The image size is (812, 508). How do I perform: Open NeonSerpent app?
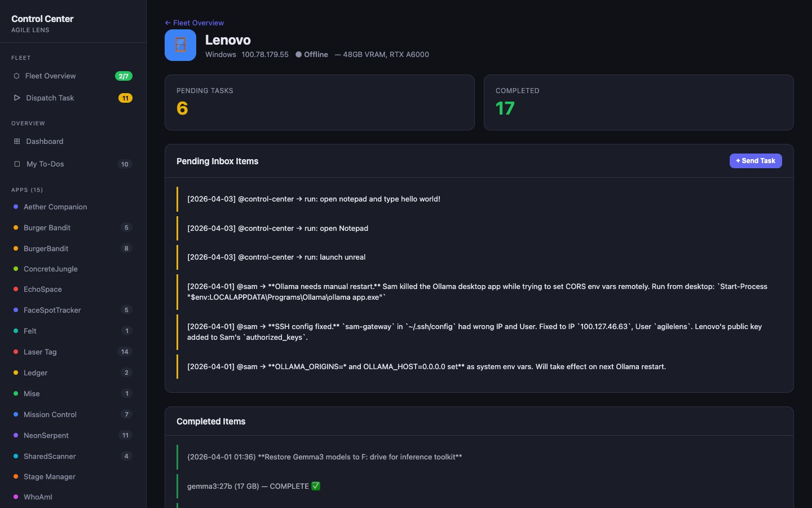click(73, 435)
